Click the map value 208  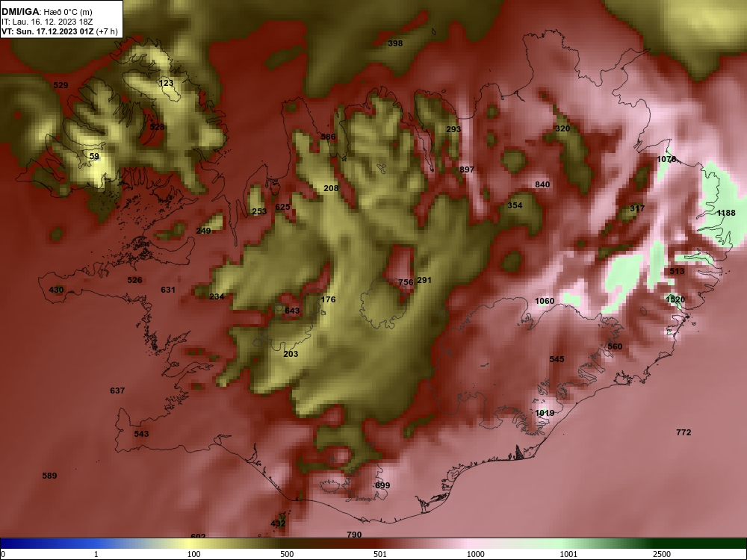click(331, 188)
